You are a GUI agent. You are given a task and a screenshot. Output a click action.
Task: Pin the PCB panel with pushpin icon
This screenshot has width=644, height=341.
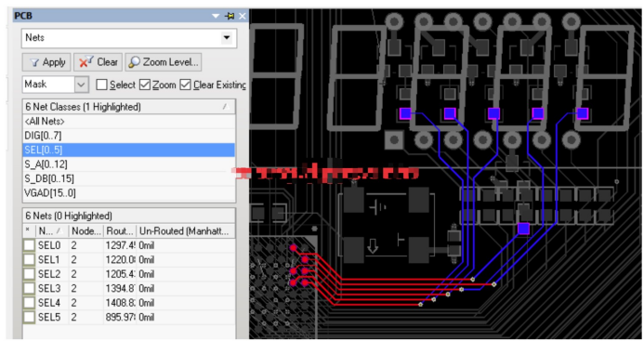[230, 16]
